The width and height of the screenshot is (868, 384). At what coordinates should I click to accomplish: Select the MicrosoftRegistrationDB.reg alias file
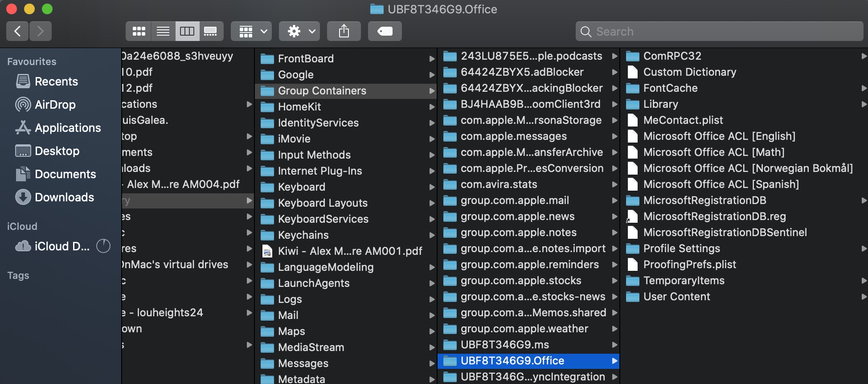pos(744,216)
